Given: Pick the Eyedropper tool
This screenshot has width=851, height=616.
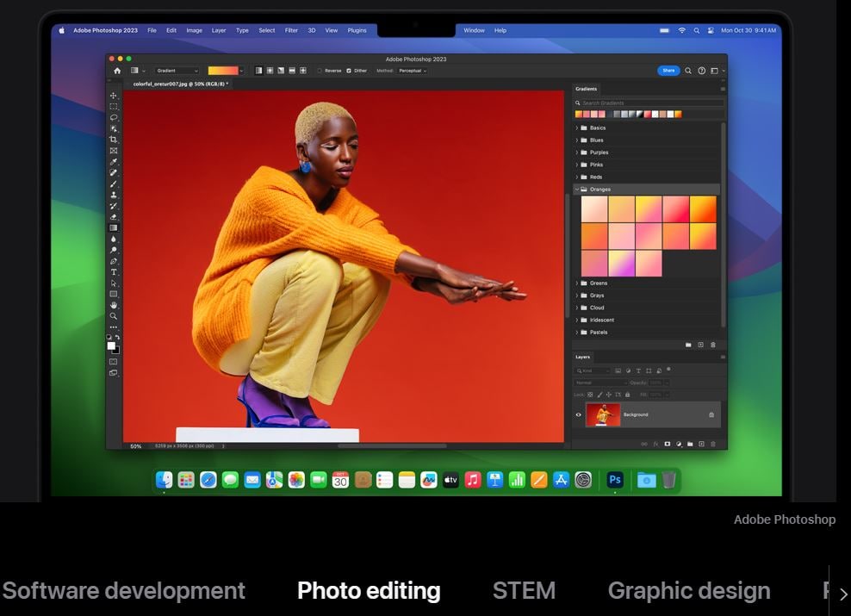Looking at the screenshot, I should click(x=113, y=162).
